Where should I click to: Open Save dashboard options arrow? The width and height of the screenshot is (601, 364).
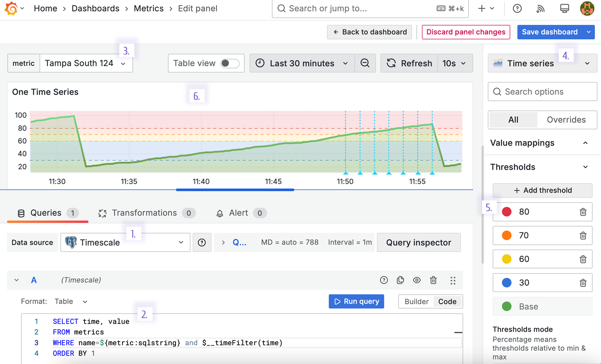tap(589, 32)
